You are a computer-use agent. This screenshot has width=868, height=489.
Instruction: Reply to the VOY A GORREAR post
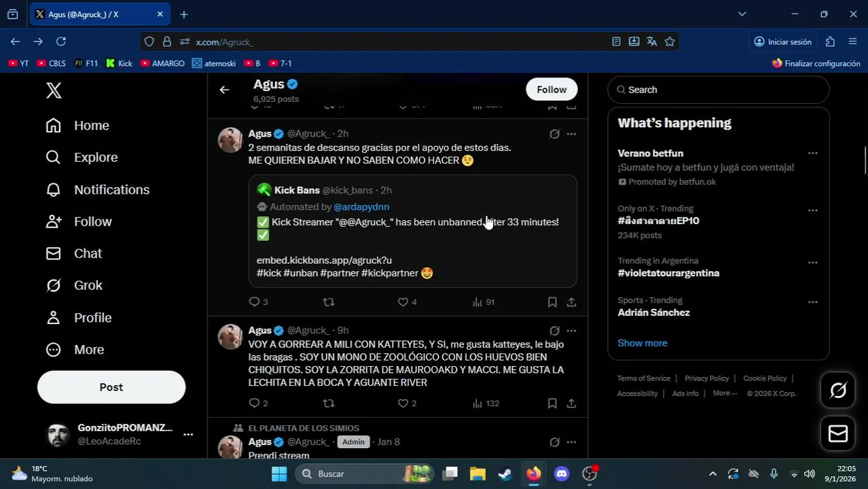[258, 403]
